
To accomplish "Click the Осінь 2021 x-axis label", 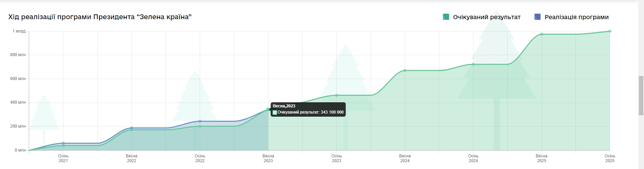I will pos(63,158).
